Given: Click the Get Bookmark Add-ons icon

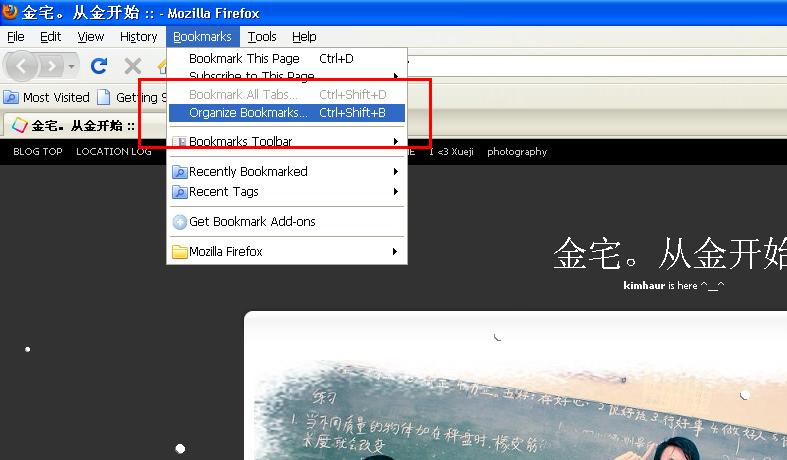Looking at the screenshot, I should coord(180,222).
